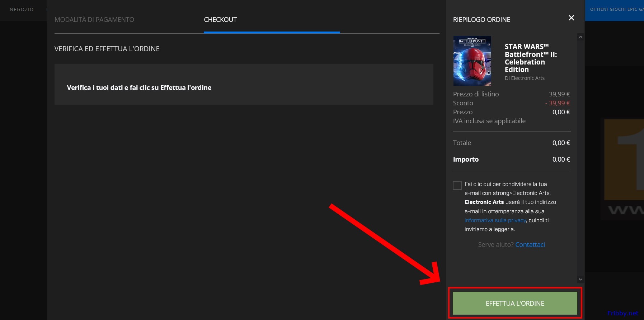This screenshot has height=320, width=644.
Task: Click the Verifica i tuoi dati message
Action: pyautogui.click(x=139, y=88)
